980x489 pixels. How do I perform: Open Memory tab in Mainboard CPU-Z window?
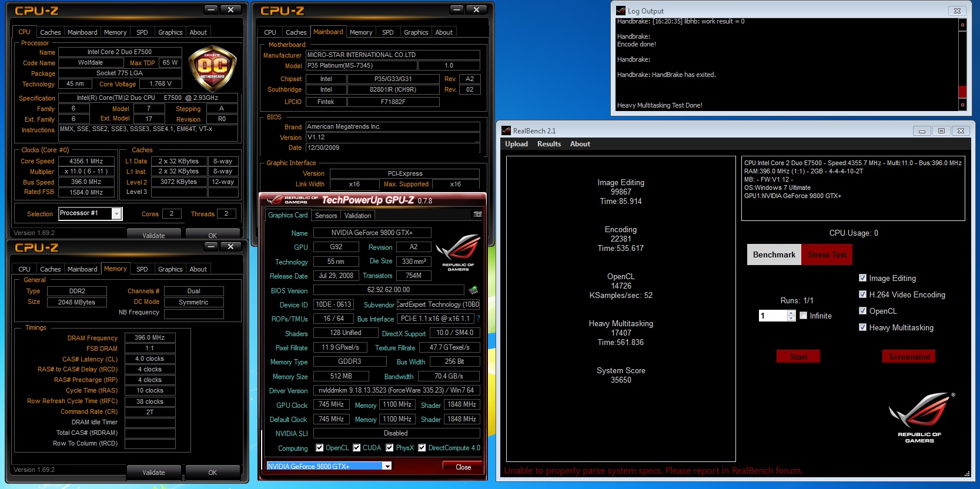(x=361, y=32)
